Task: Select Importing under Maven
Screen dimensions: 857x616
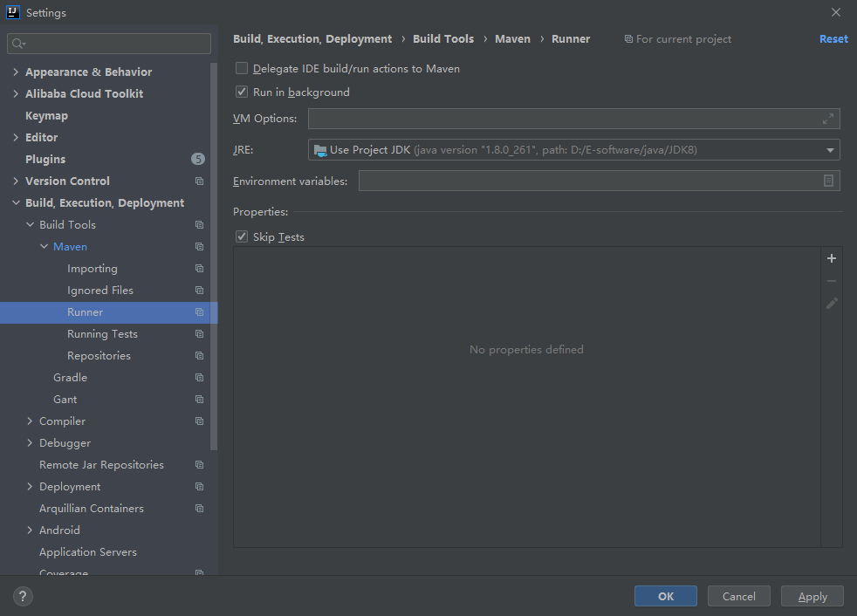Action: tap(93, 269)
